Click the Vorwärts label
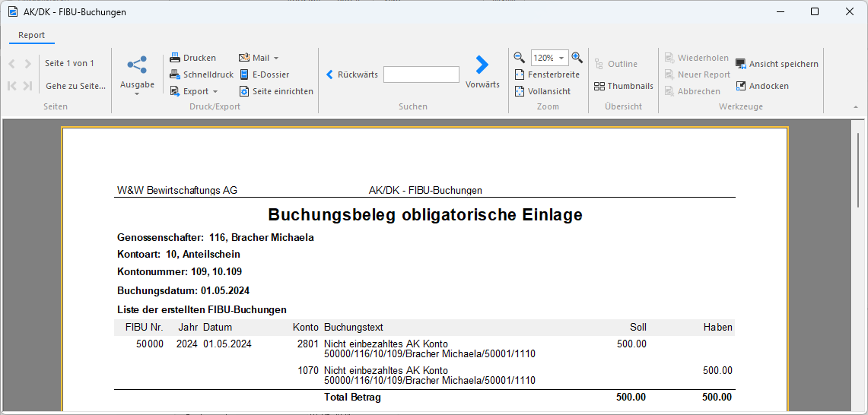Viewport: 868px width, 415px height. 483,84
